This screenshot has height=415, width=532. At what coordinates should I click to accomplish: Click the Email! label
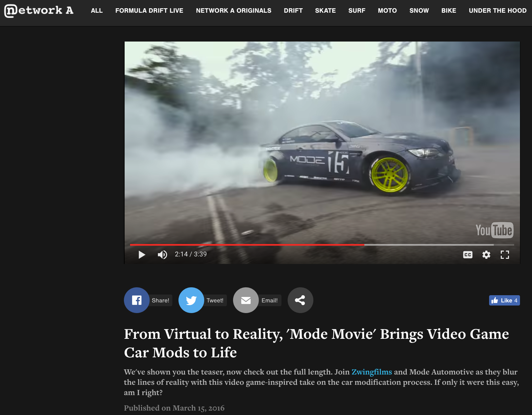[269, 300]
